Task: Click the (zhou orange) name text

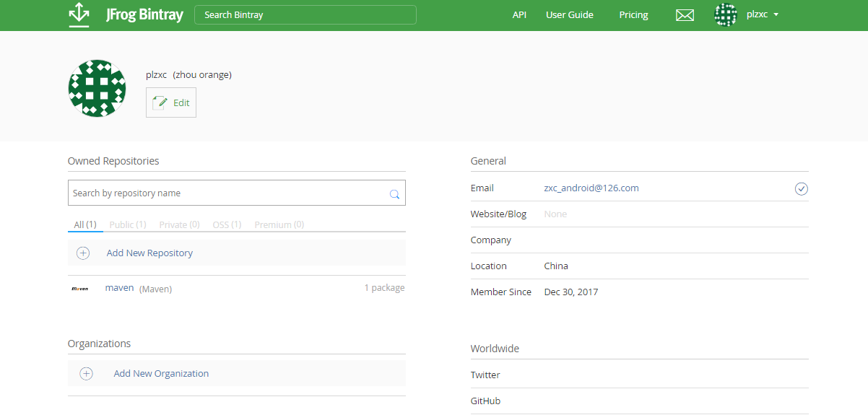Action: click(x=202, y=74)
